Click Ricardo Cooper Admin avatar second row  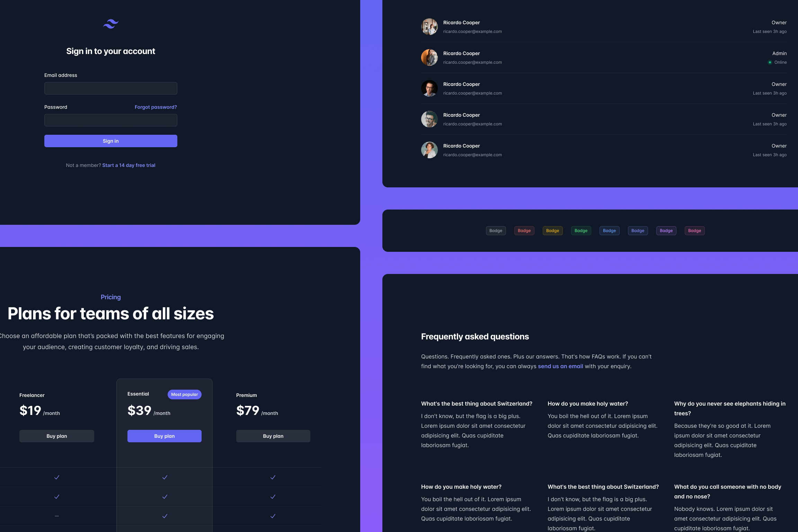429,57
